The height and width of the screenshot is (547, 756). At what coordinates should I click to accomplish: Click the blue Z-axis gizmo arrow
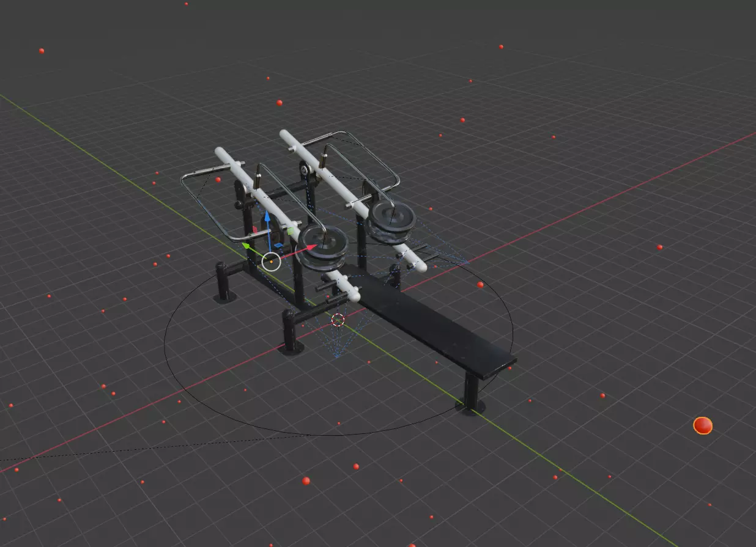(267, 218)
